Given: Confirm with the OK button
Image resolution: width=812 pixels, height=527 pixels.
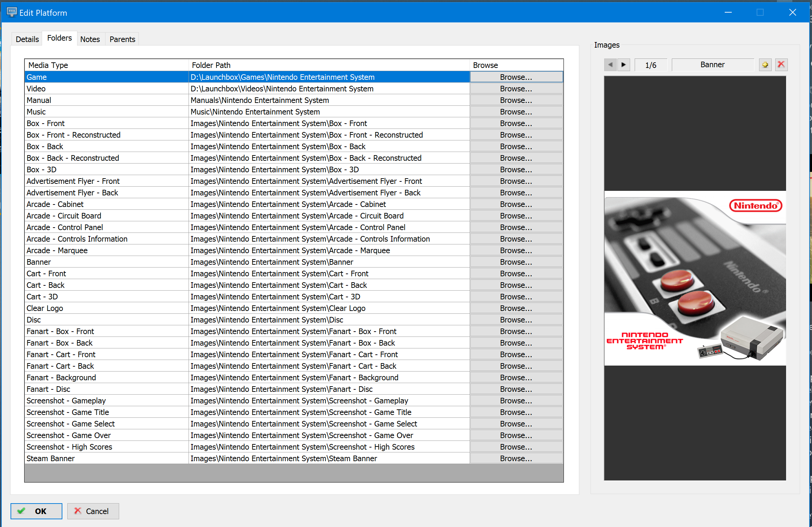Looking at the screenshot, I should [x=36, y=511].
